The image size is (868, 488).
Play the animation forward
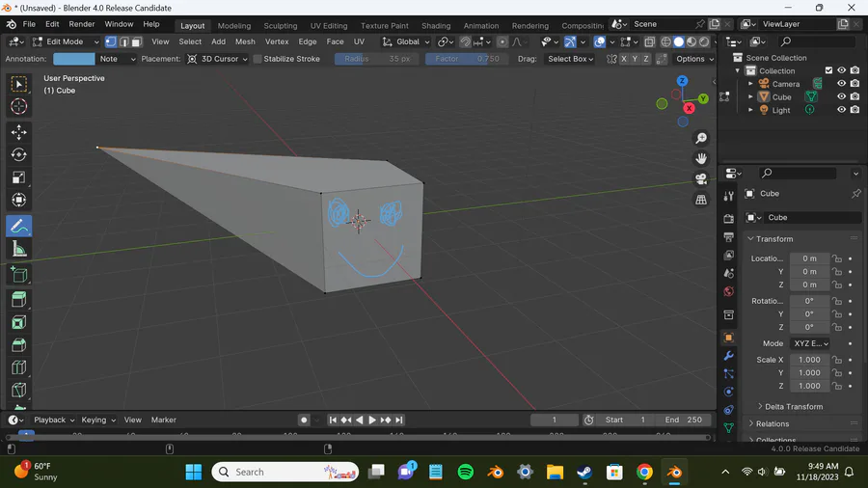372,420
